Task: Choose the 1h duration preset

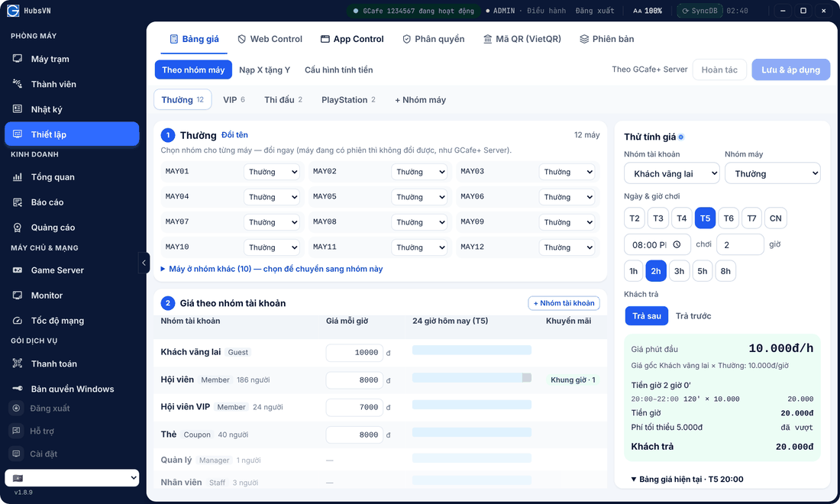Action: 633,271
